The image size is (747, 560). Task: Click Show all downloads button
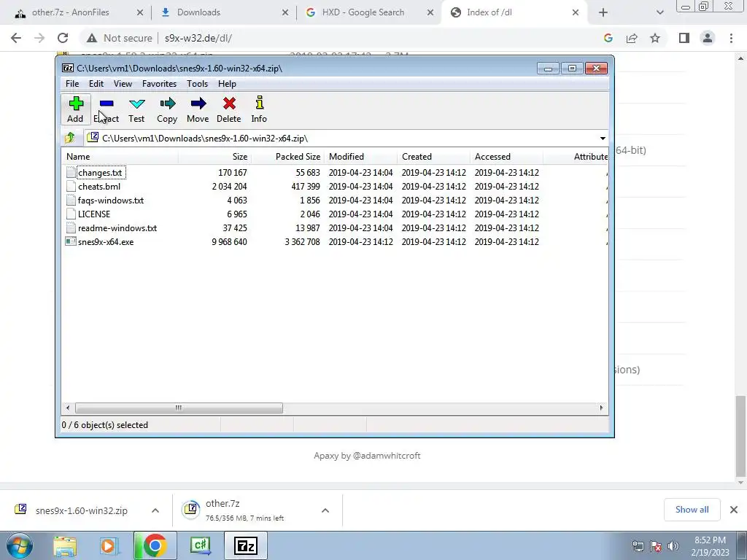point(692,510)
